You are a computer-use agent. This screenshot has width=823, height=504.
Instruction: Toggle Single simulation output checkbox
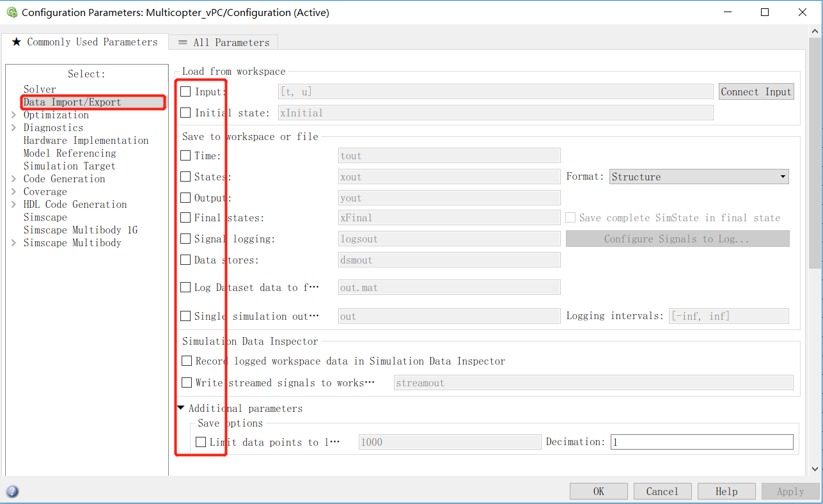(x=185, y=316)
